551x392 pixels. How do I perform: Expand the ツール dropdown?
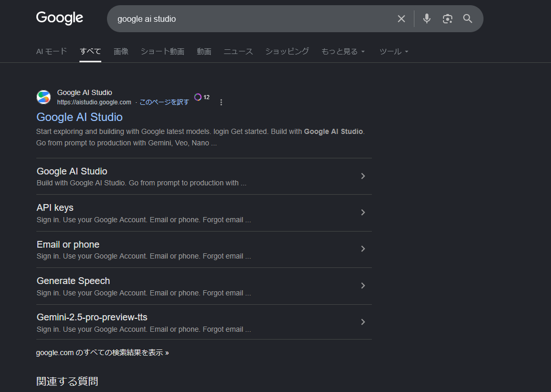click(x=394, y=51)
